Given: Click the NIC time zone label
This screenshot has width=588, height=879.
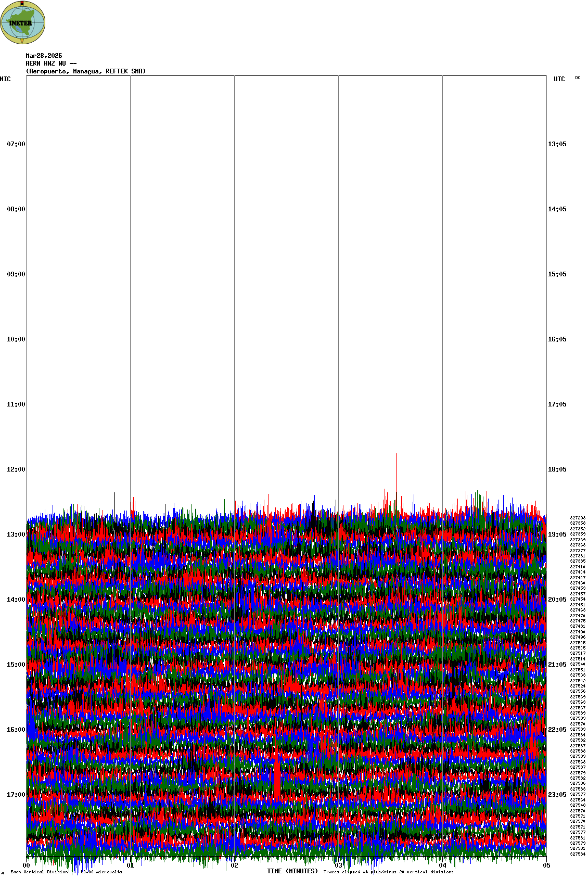Looking at the screenshot, I should (x=5, y=79).
